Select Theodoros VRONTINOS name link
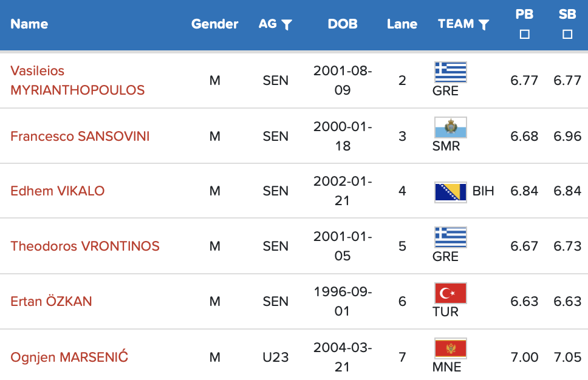Viewport: 588px width, 380px height. tap(84, 246)
